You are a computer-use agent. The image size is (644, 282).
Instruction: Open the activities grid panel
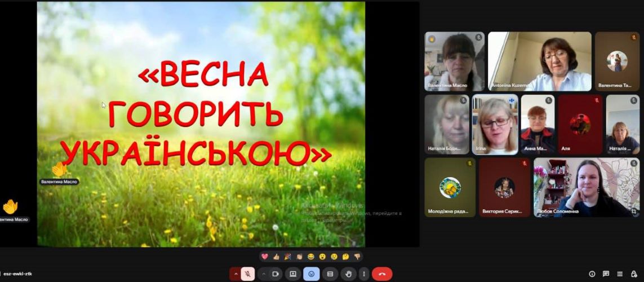(620, 274)
